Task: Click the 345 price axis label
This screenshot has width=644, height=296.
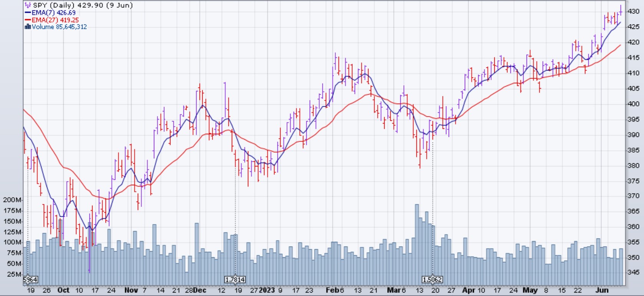Action: 633,272
